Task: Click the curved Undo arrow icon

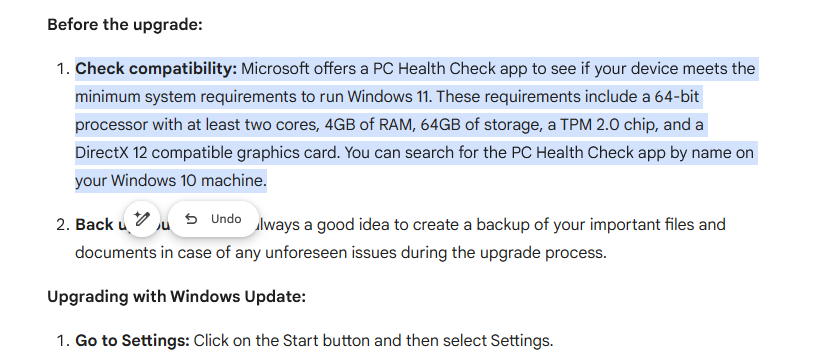Action: 191,219
